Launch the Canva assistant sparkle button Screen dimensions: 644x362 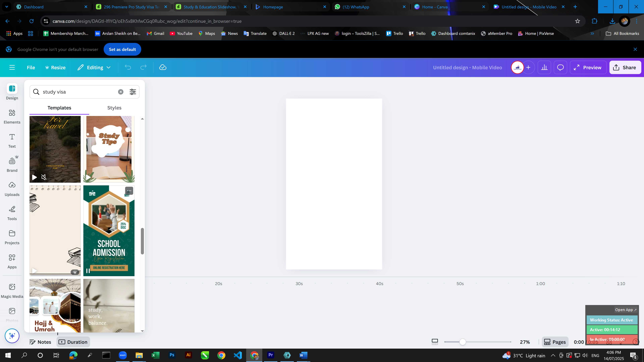click(12, 336)
